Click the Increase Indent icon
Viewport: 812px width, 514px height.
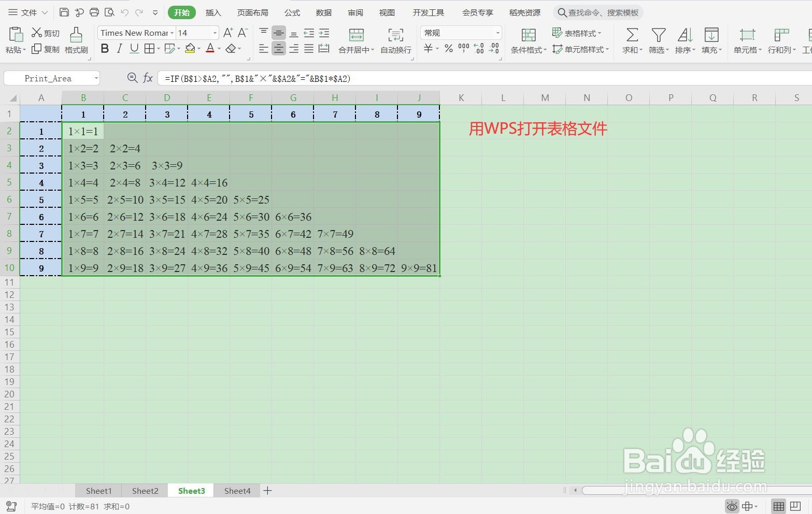click(x=324, y=33)
